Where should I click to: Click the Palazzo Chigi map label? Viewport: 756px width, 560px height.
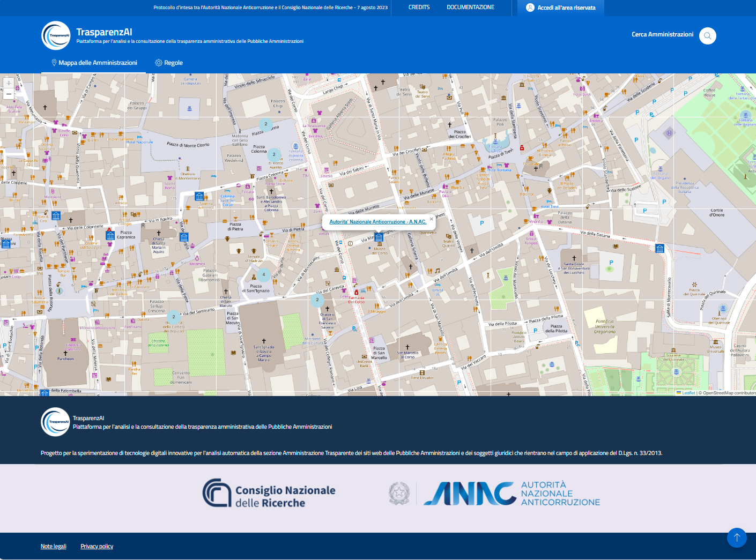pyautogui.click(x=278, y=103)
